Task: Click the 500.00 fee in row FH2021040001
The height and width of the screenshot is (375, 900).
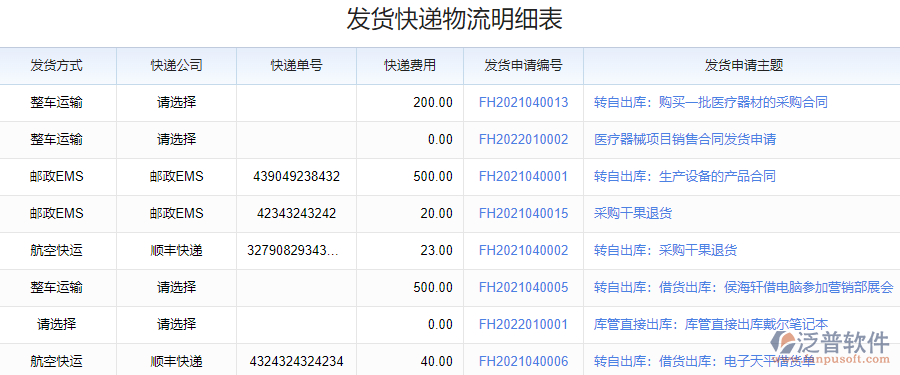Action: pyautogui.click(x=433, y=176)
